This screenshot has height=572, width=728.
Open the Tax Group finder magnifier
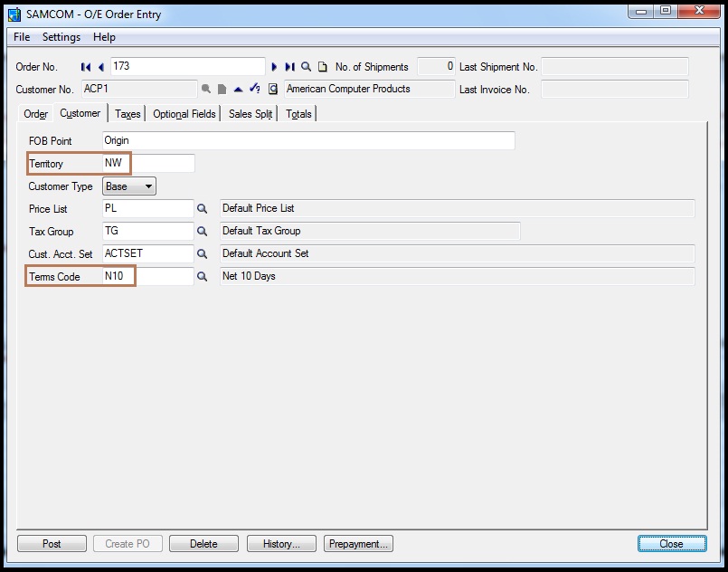point(202,231)
